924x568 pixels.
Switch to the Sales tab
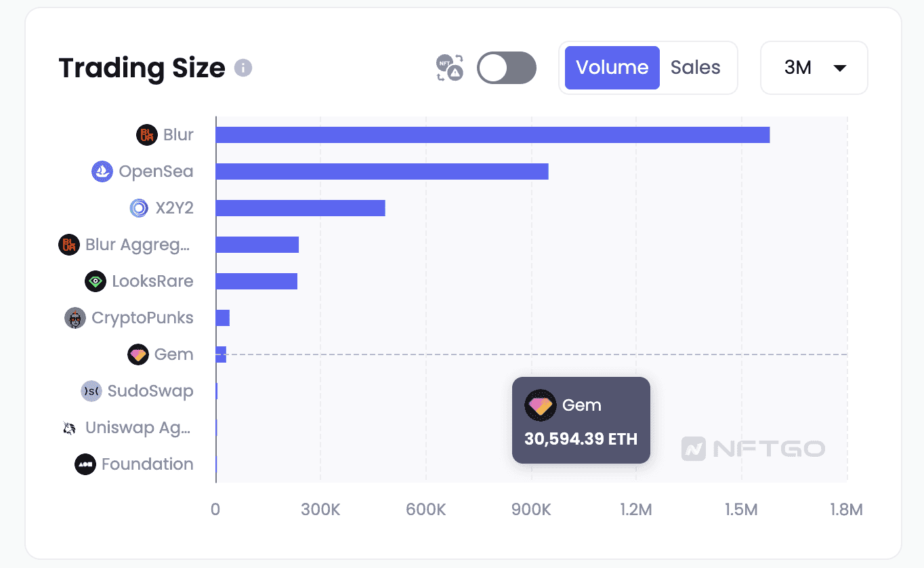pos(696,68)
